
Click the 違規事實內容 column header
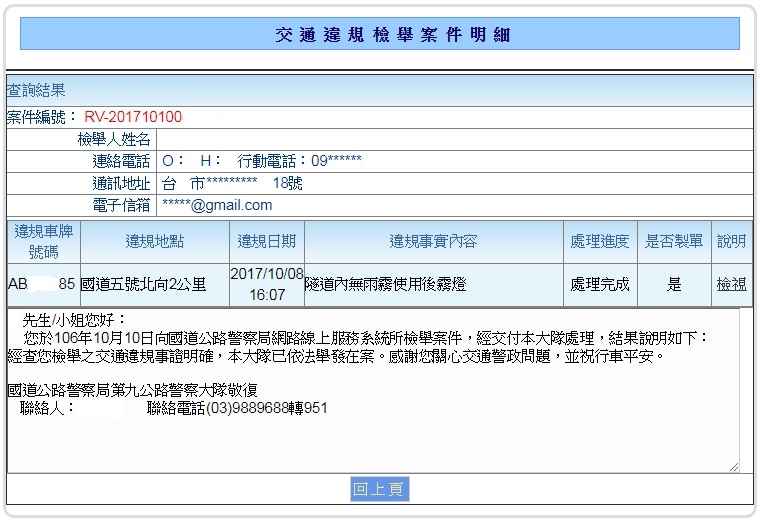(x=433, y=242)
